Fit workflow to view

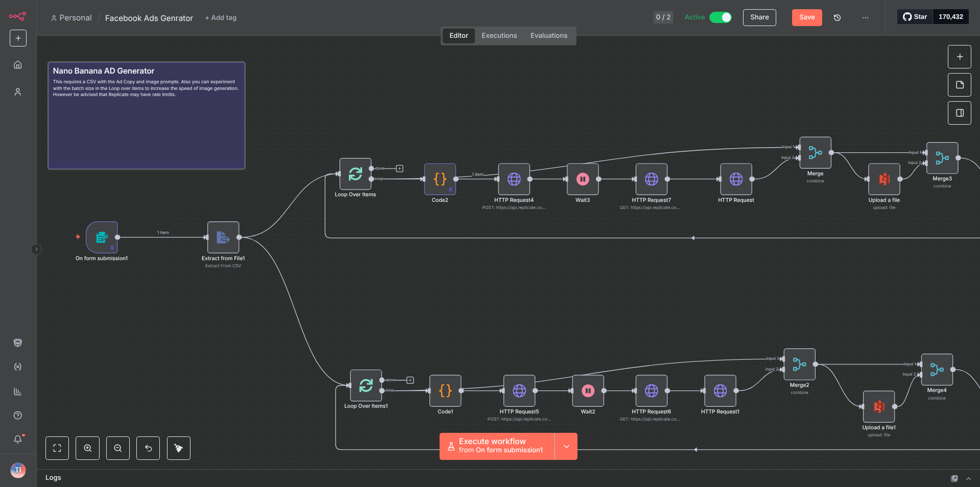pos(57,448)
